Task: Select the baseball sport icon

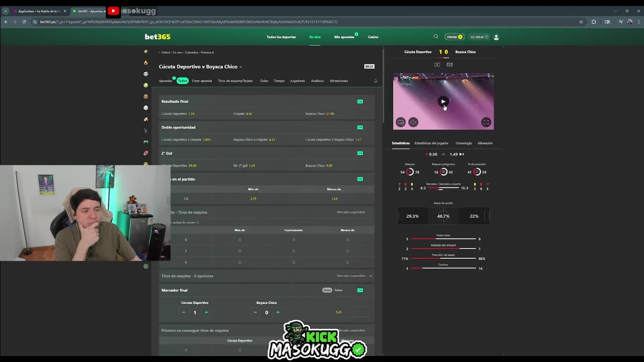Action: click(x=146, y=108)
